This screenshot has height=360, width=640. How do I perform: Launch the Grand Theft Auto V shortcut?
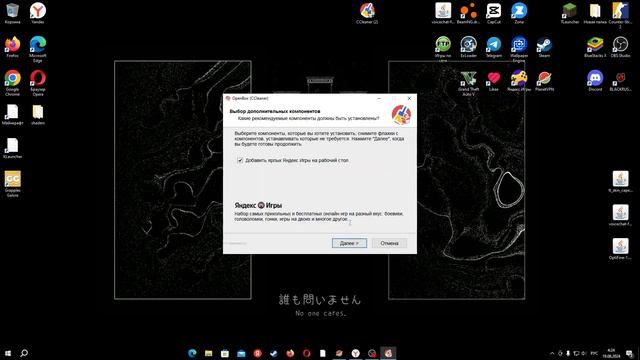(x=468, y=82)
